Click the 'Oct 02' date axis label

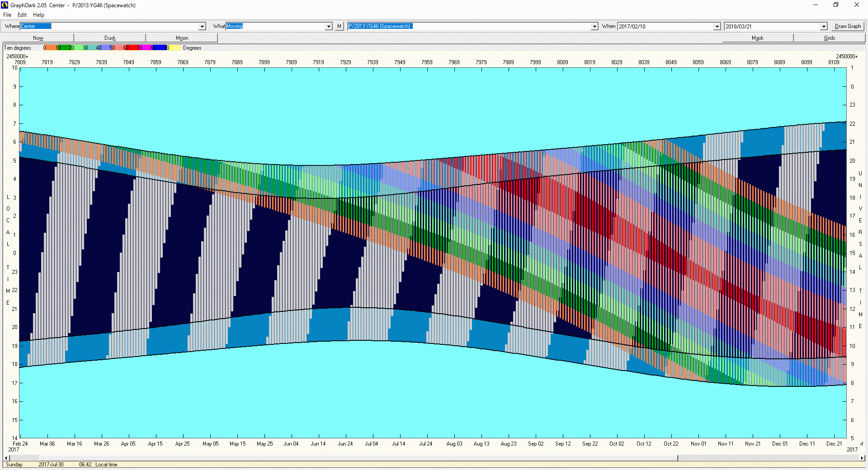[x=617, y=444]
